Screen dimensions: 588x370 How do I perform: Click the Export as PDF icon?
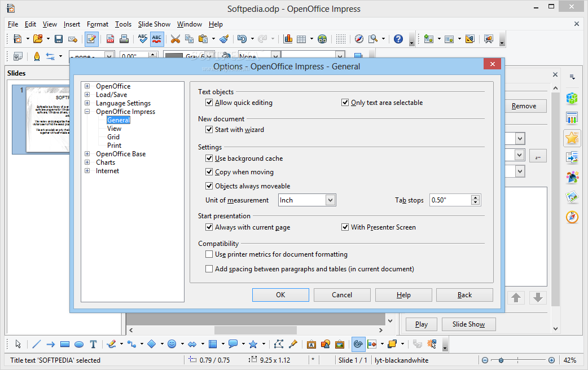pyautogui.click(x=110, y=39)
